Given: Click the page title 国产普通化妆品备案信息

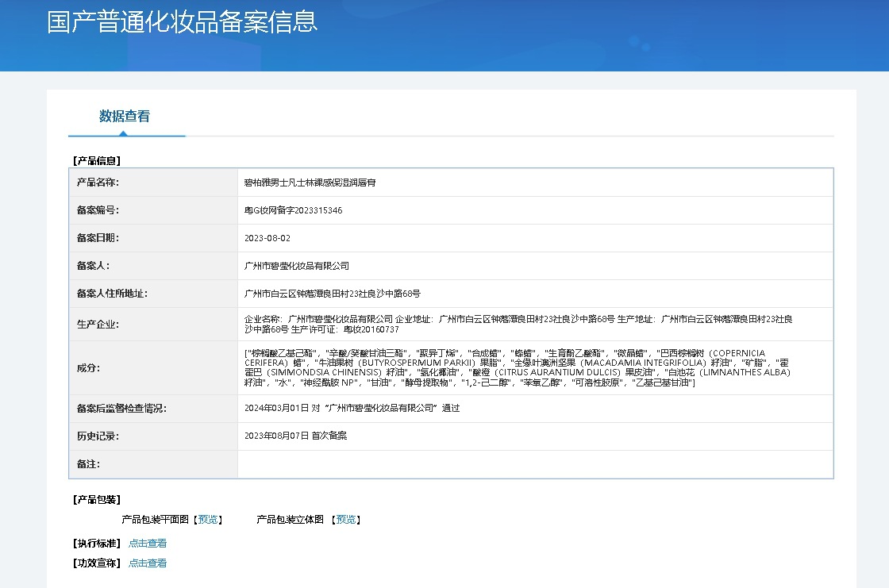Looking at the screenshot, I should pos(182,22).
